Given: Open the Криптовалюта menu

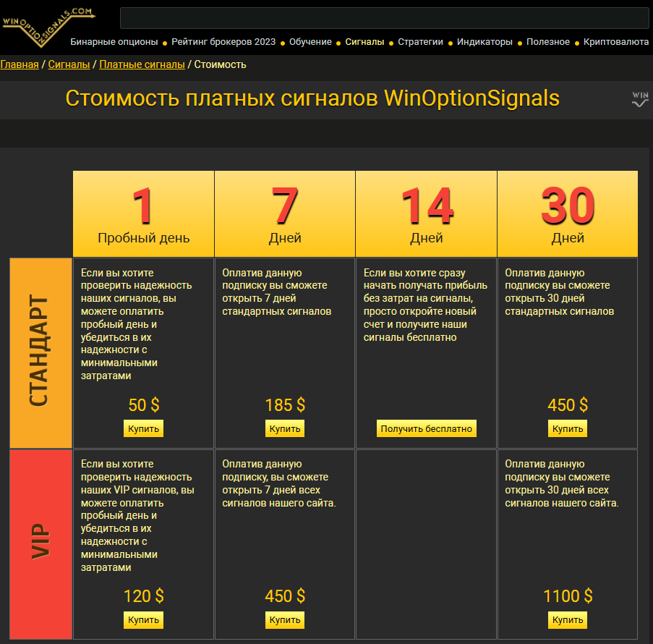Looking at the screenshot, I should click(x=615, y=42).
